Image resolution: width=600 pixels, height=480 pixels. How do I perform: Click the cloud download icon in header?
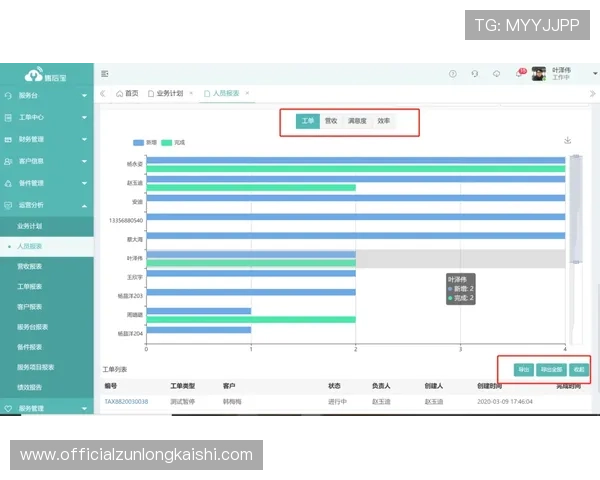[496, 73]
